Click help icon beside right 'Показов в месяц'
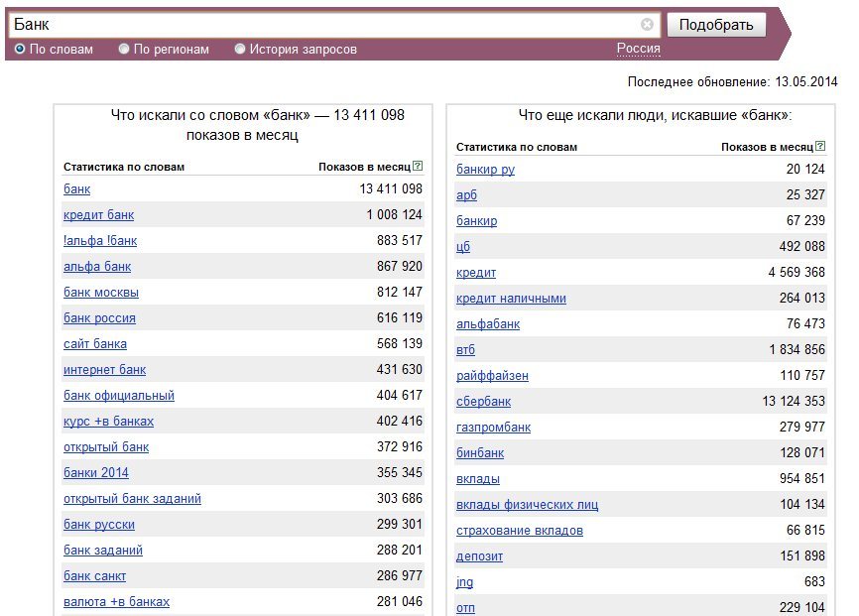 click(819, 147)
